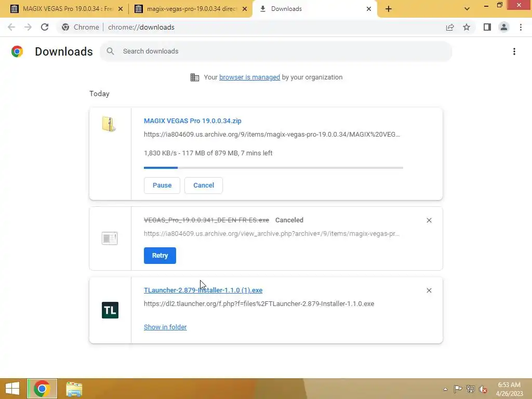The width and height of the screenshot is (532, 399).
Task: Close the MAGIX VEGAS Pro 19.0.0.34 tab
Action: click(121, 9)
